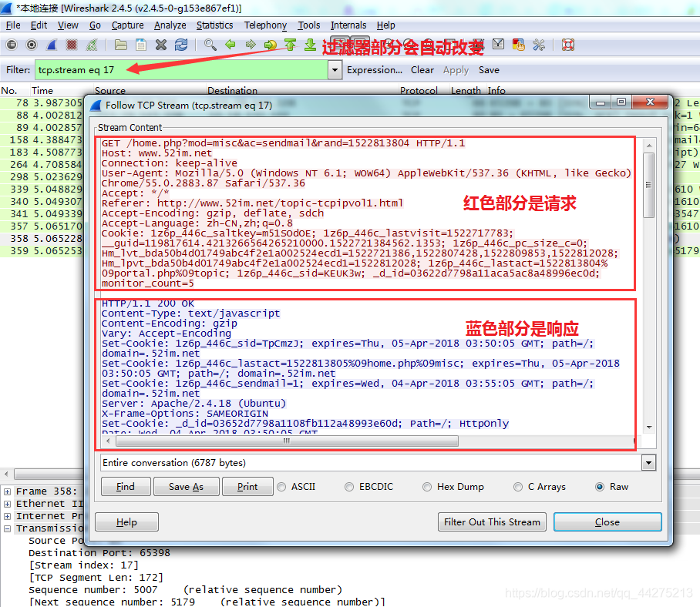Screen dimensions: 700x607
Task: Click Filter Out This Stream
Action: pyautogui.click(x=492, y=521)
